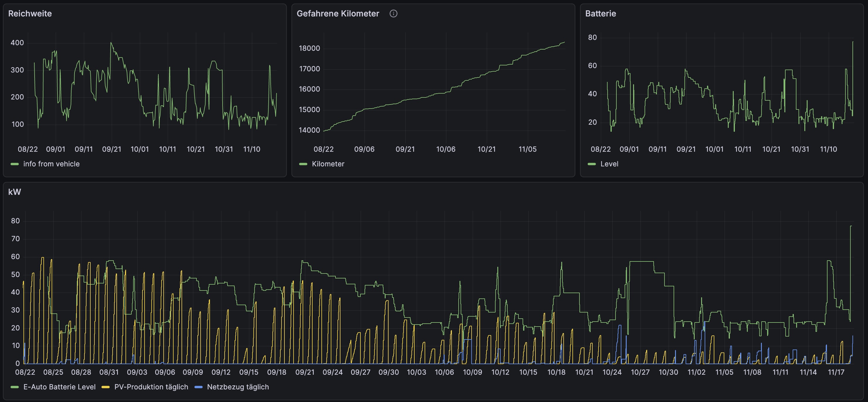
Task: Toggle the Level legend series
Action: tap(609, 164)
